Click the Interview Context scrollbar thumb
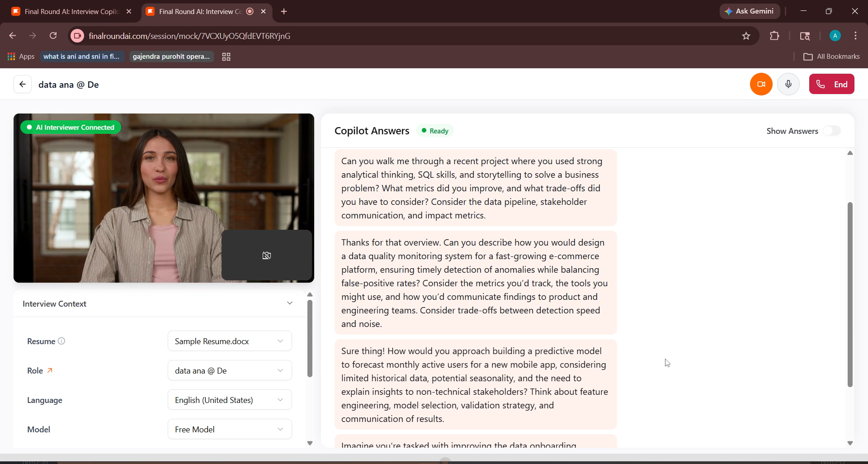This screenshot has height=464, width=868. tap(310, 338)
